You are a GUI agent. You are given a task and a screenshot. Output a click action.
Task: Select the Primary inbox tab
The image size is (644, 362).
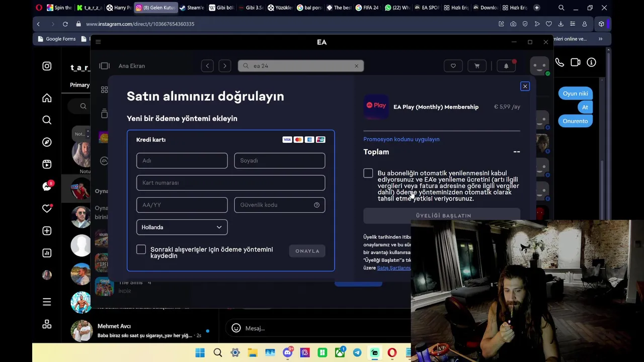[79, 85]
